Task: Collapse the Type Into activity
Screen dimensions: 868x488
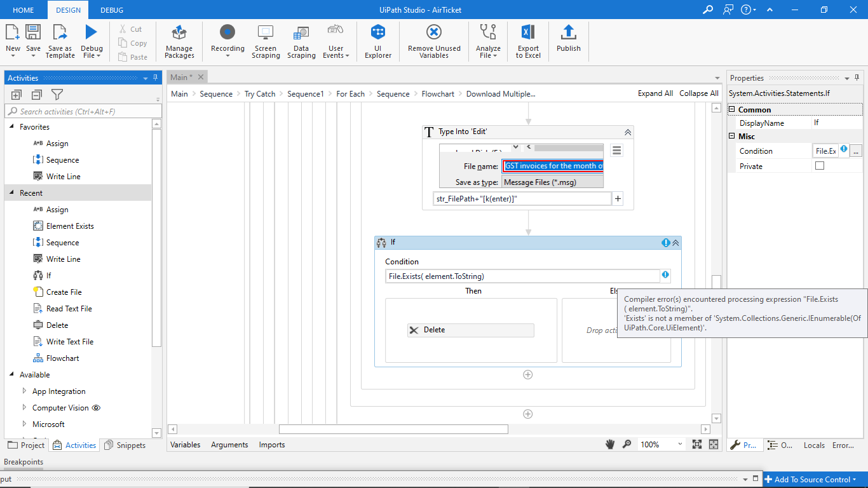Action: coord(627,132)
